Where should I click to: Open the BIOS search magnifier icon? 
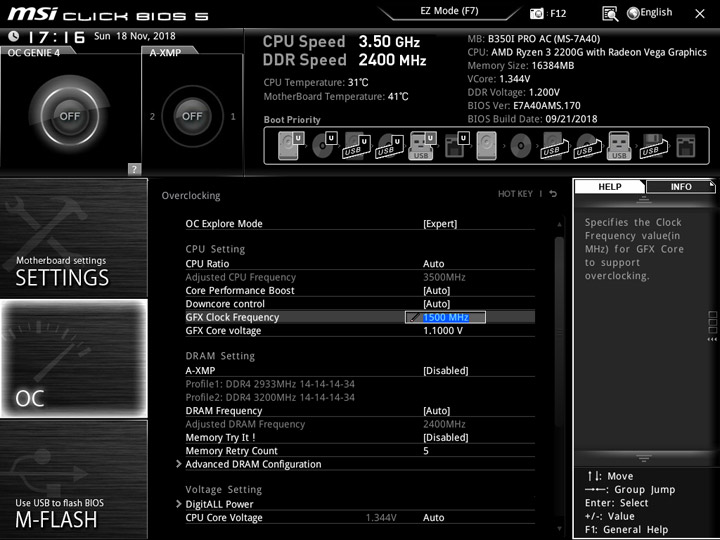610,14
